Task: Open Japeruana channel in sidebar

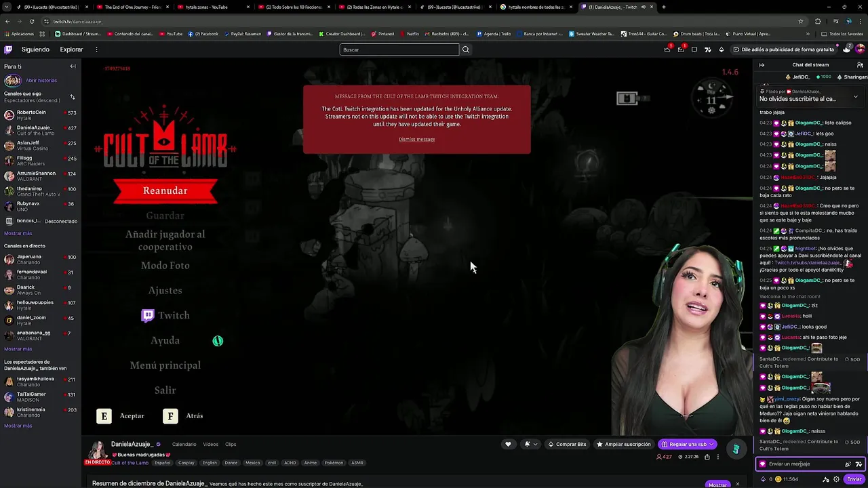Action: click(41, 260)
